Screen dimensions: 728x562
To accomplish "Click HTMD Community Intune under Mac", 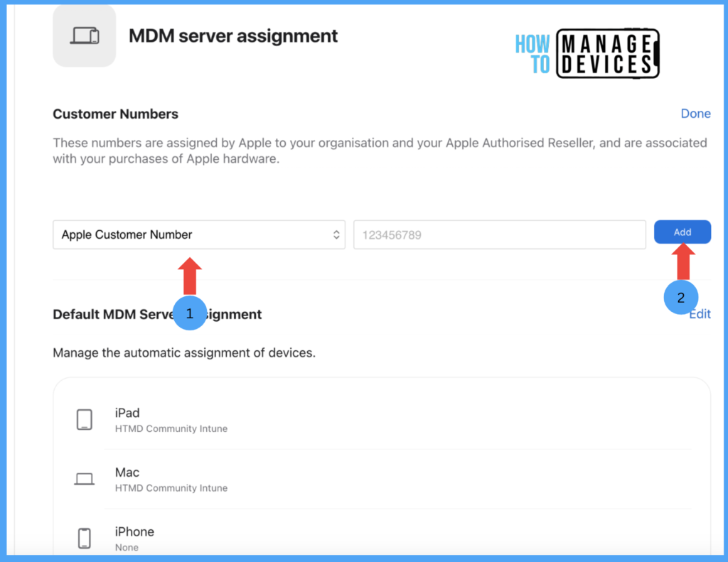I will pyautogui.click(x=171, y=488).
